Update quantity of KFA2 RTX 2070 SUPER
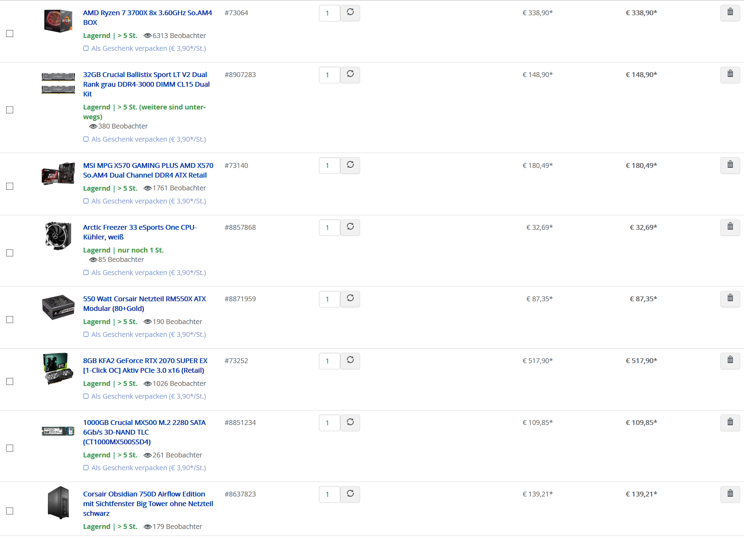 [x=350, y=361]
